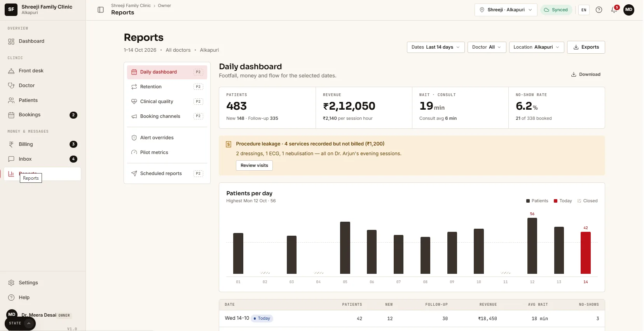This screenshot has width=644, height=331.
Task: Click the Booking channels megaphone icon
Action: (x=134, y=116)
